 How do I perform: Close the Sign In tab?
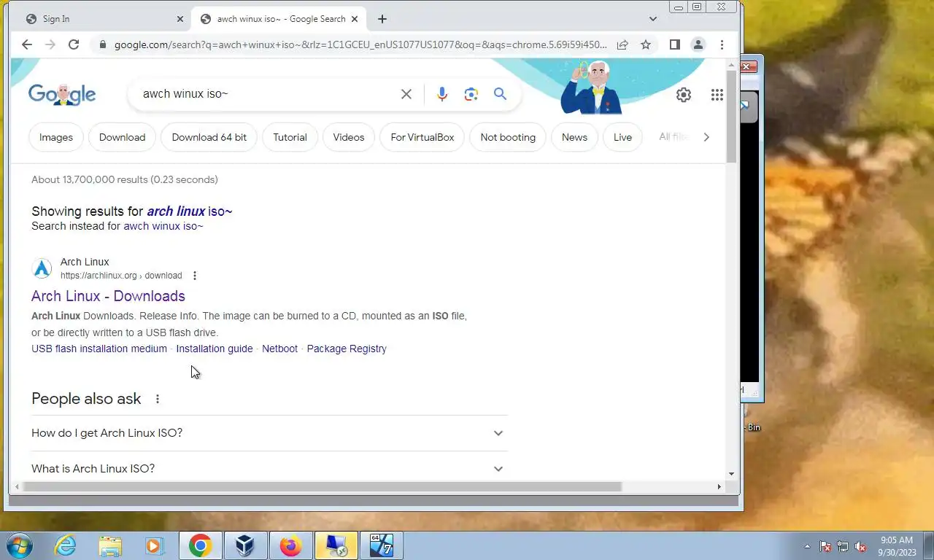click(180, 19)
